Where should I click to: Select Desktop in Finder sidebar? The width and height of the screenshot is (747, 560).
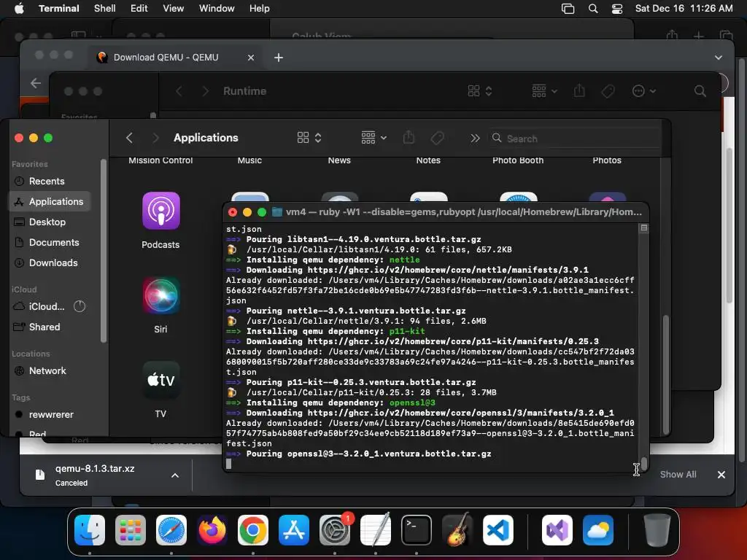click(x=50, y=222)
